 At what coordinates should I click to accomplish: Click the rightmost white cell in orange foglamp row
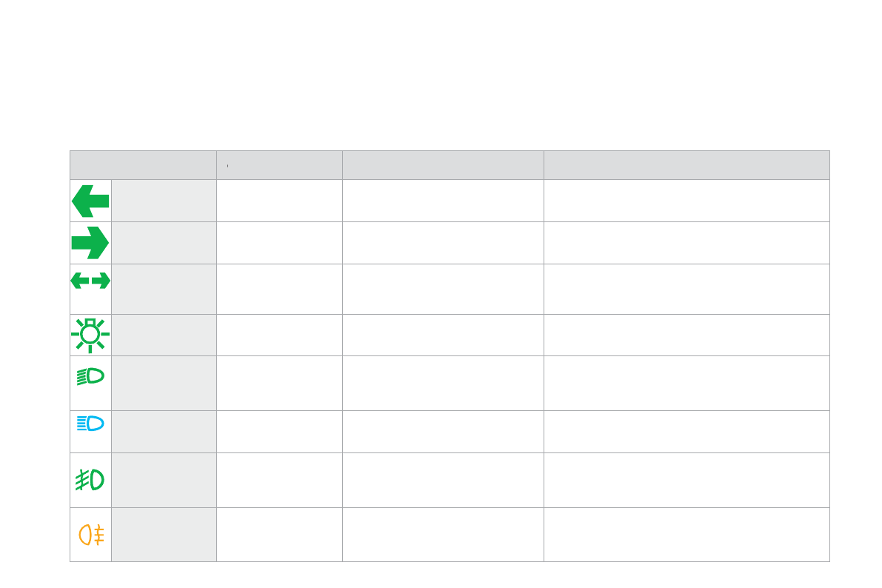click(686, 535)
